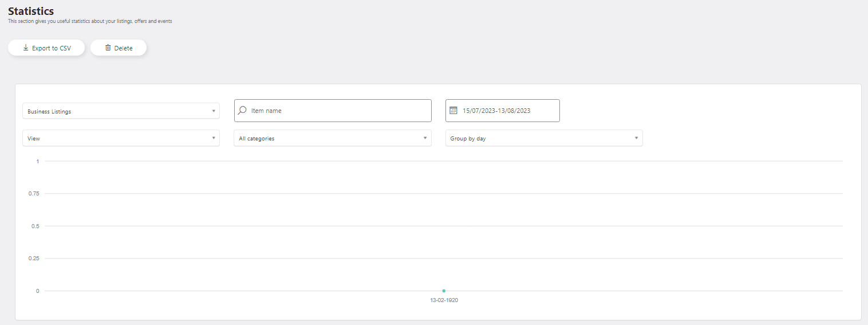
Task: Click the 13-02-1920 axis label
Action: [x=444, y=300]
